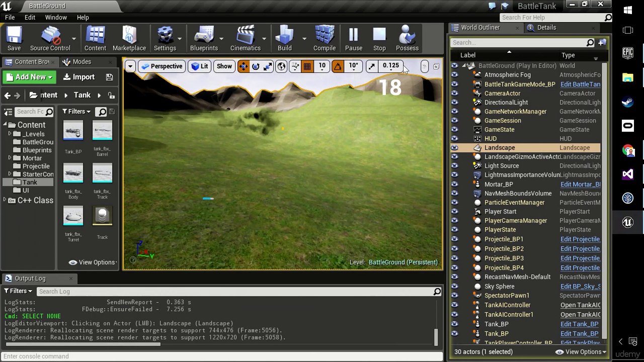The width and height of the screenshot is (644, 362).
Task: Select translate transform gizmo mode
Action: (244, 66)
